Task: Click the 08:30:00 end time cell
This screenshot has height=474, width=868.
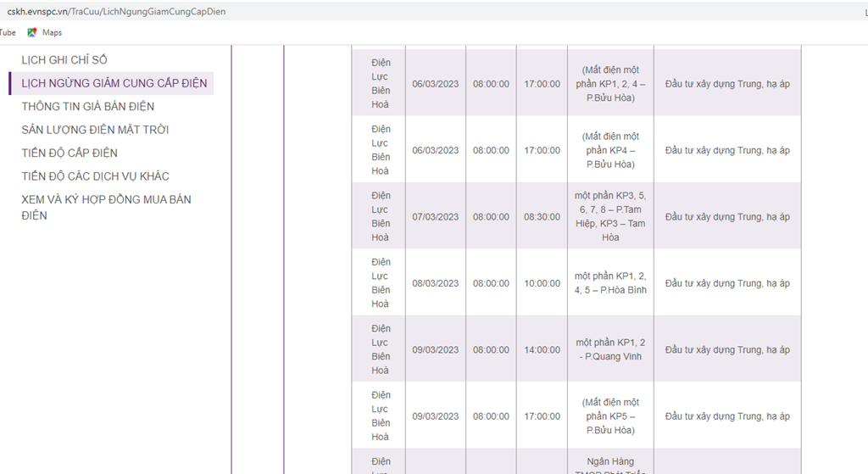Action: (542, 216)
